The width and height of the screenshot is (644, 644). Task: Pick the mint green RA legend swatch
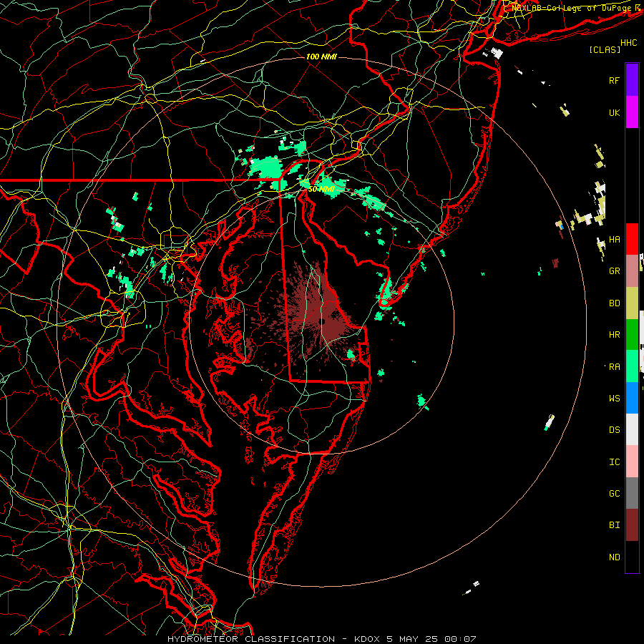point(632,366)
